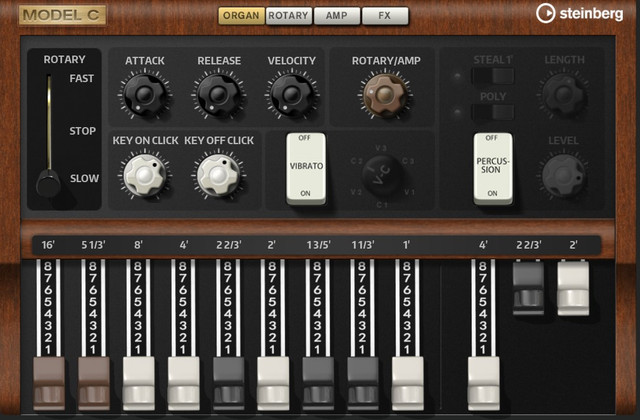Toggle the VIBRATO rocker switch
The height and width of the screenshot is (420, 640).
pos(306,168)
